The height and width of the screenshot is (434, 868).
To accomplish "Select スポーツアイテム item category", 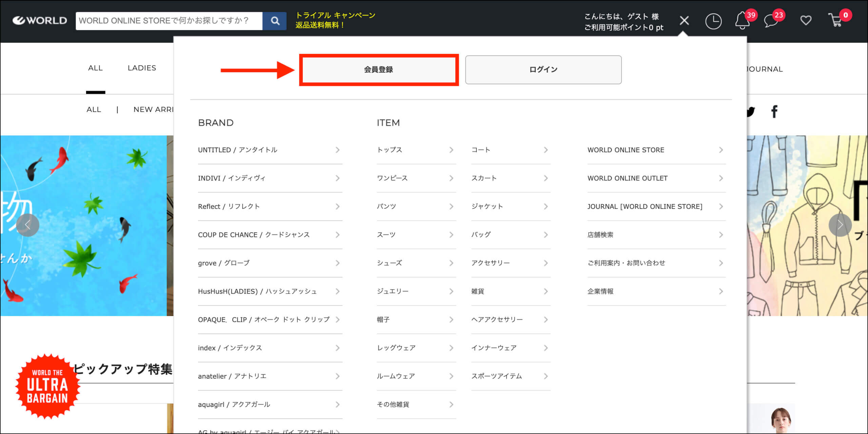I will [x=511, y=376].
